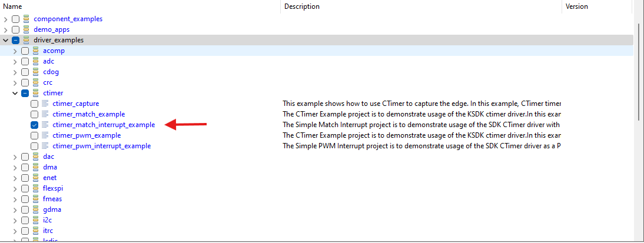
Task: Uncheck the ctimer_match_interrupt_example checkbox
Action: [x=34, y=125]
